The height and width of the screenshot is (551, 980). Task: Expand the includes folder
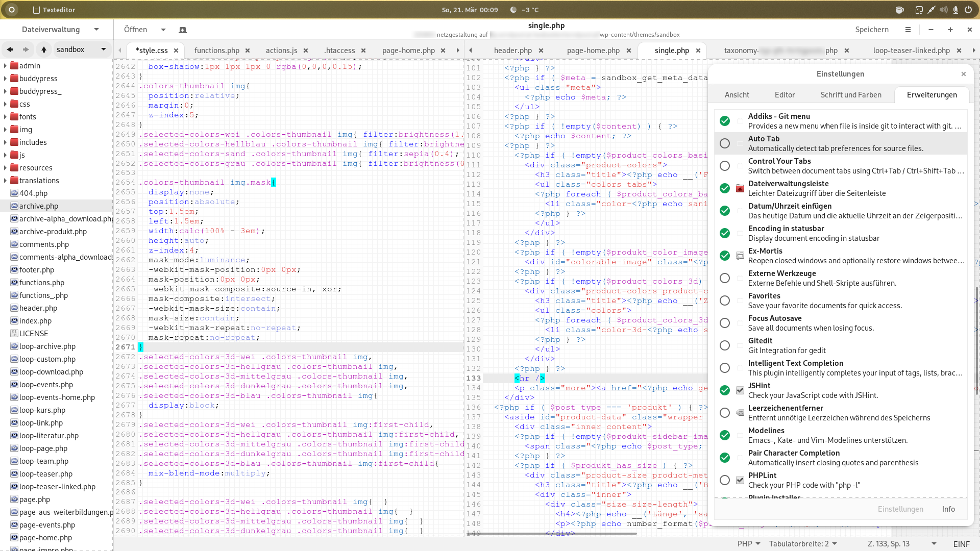click(5, 142)
